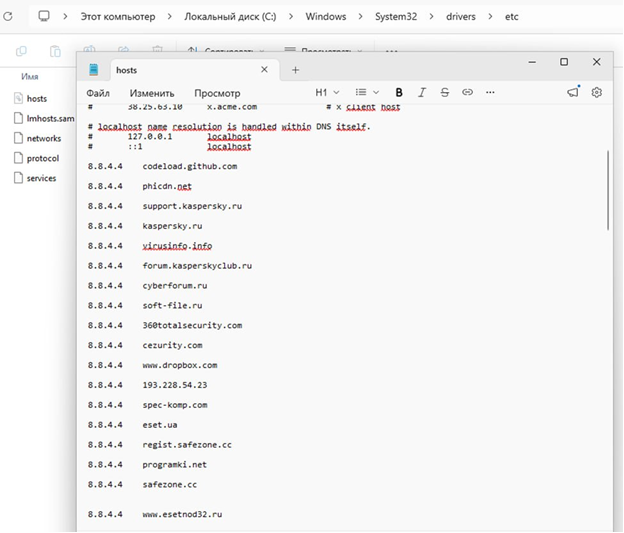Expand the chevron after System32
The image size is (624, 533).
click(431, 17)
